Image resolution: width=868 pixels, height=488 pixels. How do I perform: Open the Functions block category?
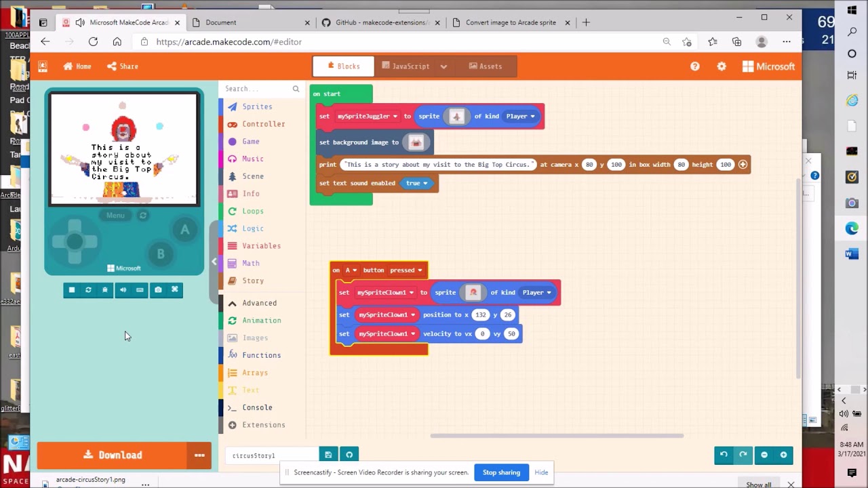point(261,355)
